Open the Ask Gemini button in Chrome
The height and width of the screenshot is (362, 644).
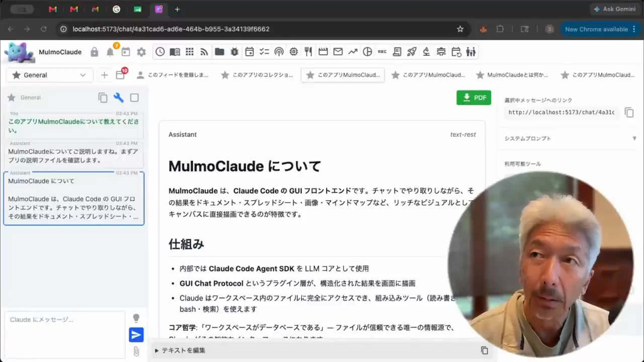614,9
